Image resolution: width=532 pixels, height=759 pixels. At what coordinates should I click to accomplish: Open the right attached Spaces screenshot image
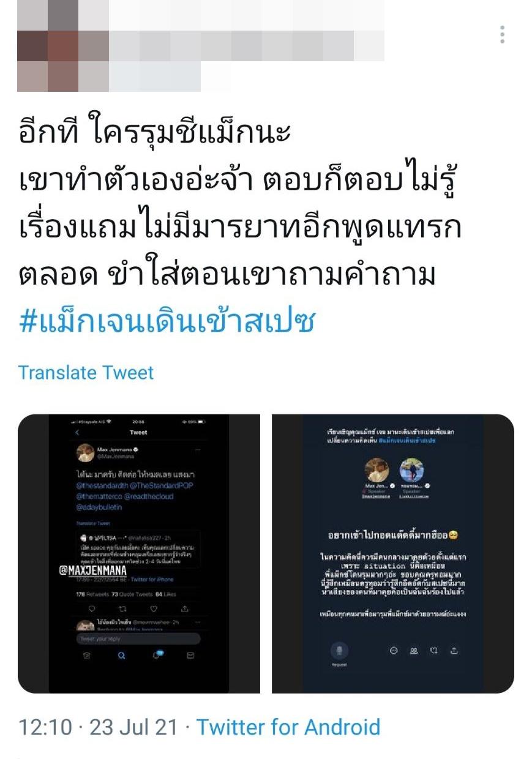[x=393, y=553]
